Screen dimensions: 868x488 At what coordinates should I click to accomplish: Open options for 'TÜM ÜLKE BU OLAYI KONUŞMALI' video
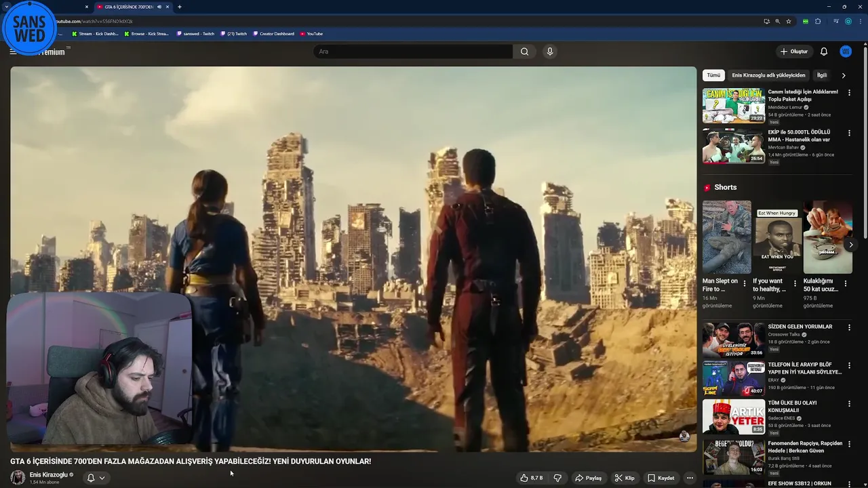(849, 404)
